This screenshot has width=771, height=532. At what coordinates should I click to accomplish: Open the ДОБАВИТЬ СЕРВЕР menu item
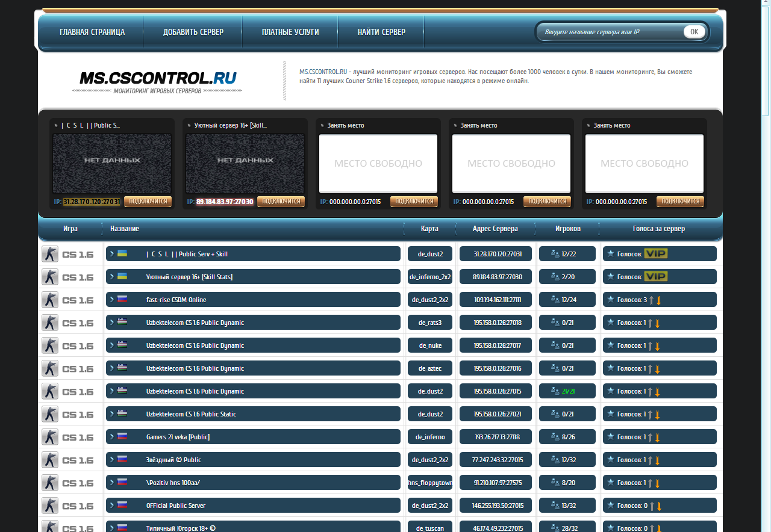point(193,32)
